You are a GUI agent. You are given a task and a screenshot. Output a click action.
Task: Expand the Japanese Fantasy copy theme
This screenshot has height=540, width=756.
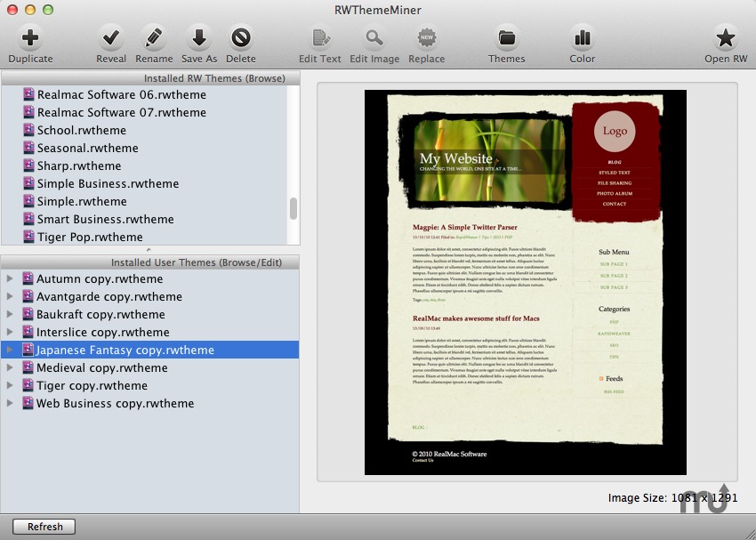10,350
